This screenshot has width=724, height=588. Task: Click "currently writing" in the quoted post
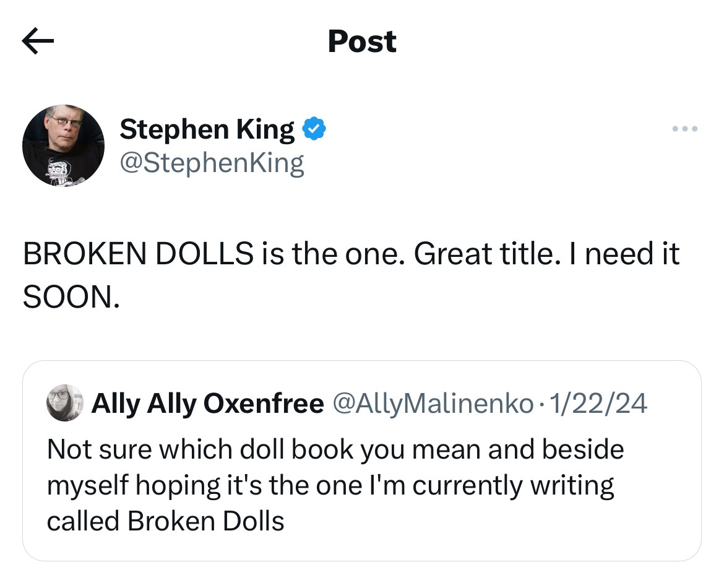(514, 486)
